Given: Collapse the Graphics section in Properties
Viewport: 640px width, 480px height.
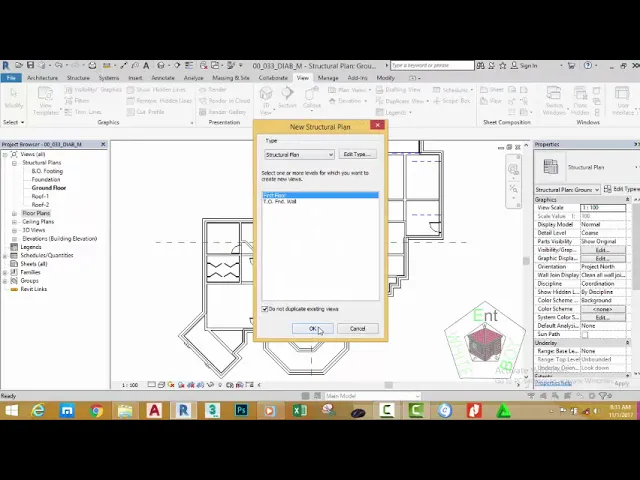Looking at the screenshot, I should [627, 199].
